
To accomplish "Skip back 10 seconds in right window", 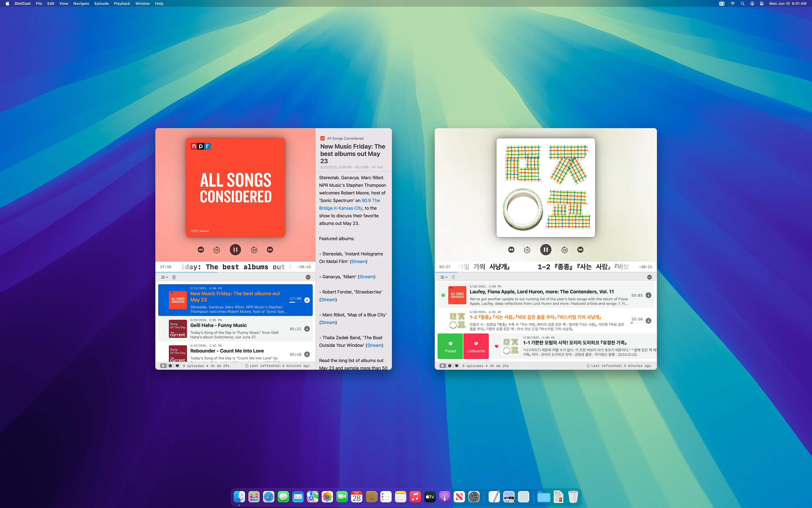I will coord(527,250).
